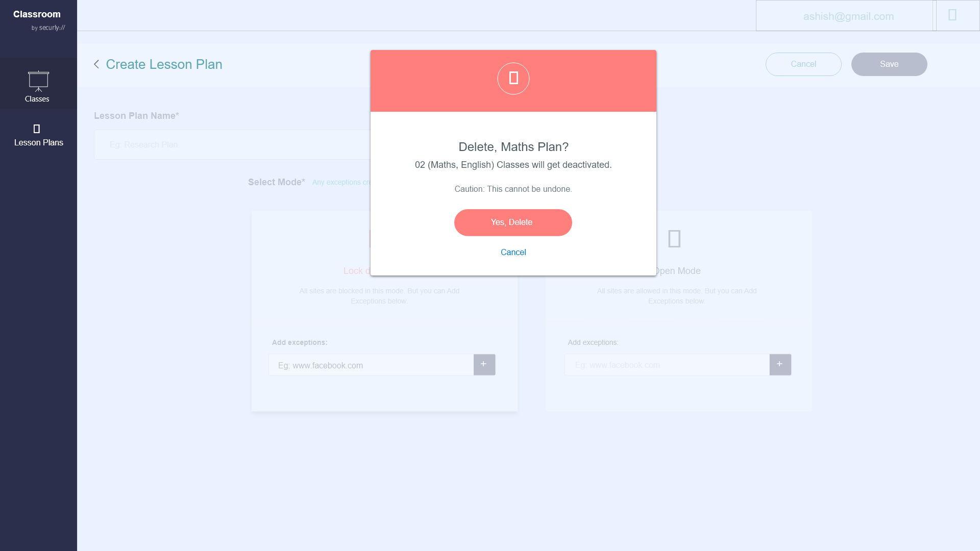Click the Create Lesson Plan heading

click(164, 64)
